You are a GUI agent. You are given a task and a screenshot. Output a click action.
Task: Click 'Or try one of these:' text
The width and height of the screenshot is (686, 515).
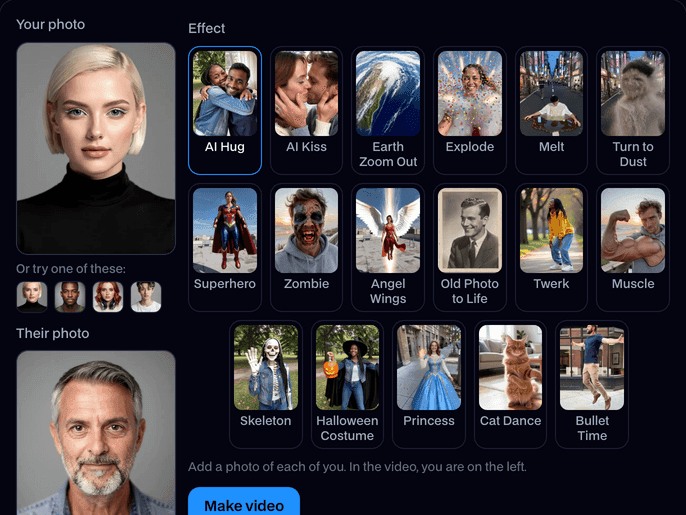click(71, 269)
